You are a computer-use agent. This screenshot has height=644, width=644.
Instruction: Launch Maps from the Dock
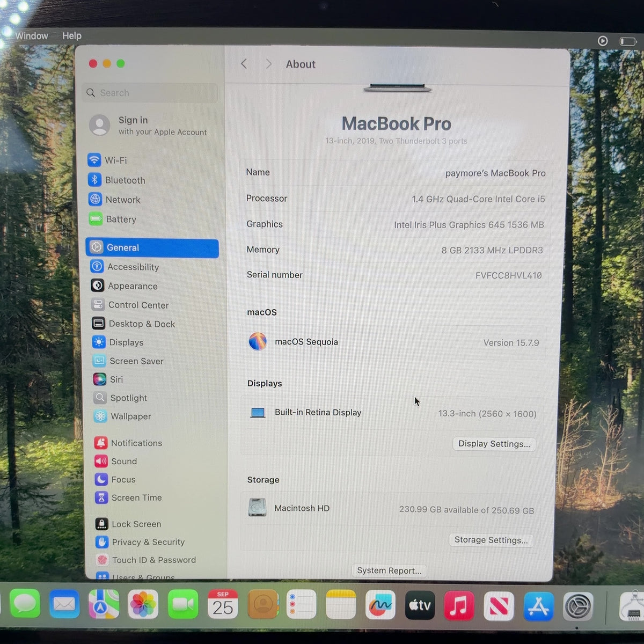point(104,605)
